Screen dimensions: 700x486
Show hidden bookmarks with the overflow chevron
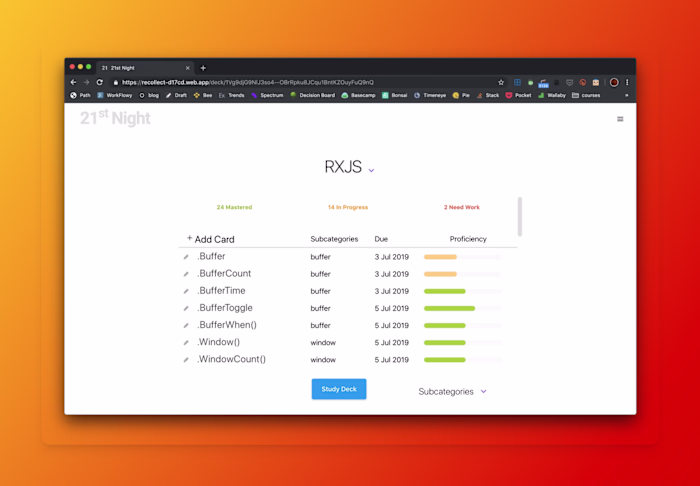tap(626, 96)
